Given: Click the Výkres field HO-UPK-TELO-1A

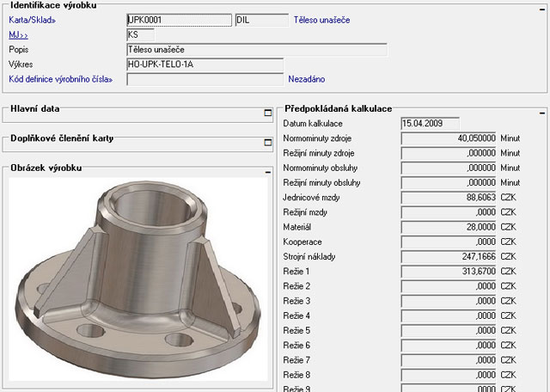Looking at the screenshot, I should click(x=205, y=64).
